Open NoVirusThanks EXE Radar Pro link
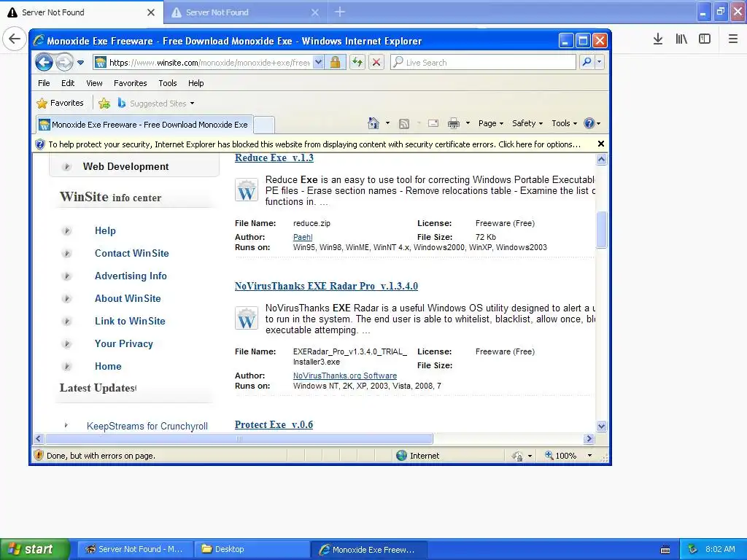747x560 pixels. [326, 286]
